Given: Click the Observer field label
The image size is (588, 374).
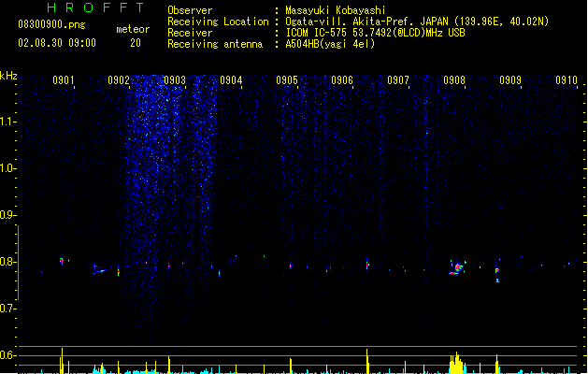Looking at the screenshot, I should (190, 10).
